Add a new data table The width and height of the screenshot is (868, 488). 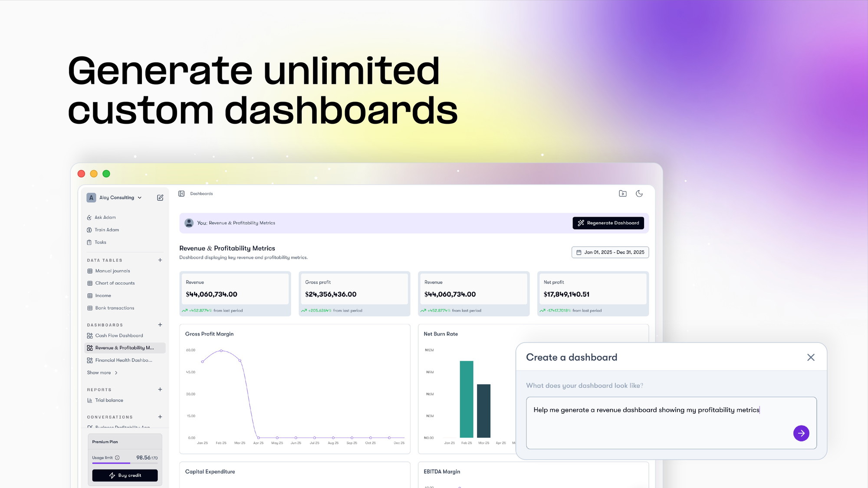[x=160, y=260]
